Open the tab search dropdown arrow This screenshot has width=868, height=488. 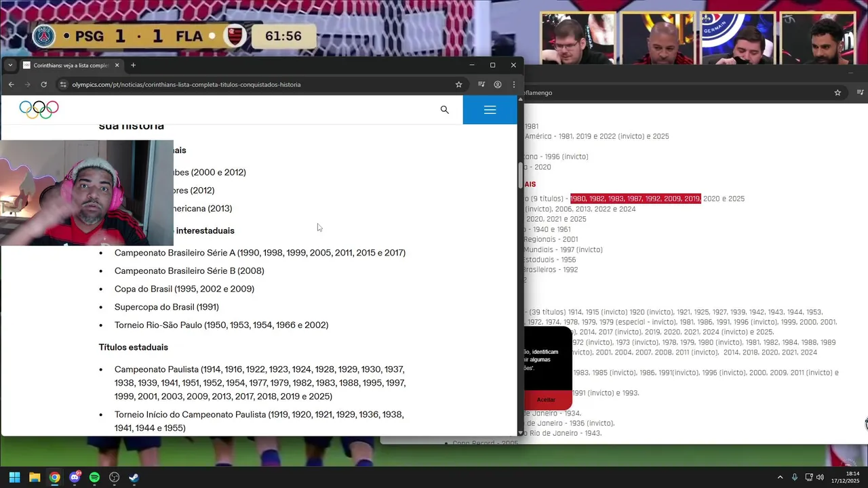pyautogui.click(x=10, y=65)
